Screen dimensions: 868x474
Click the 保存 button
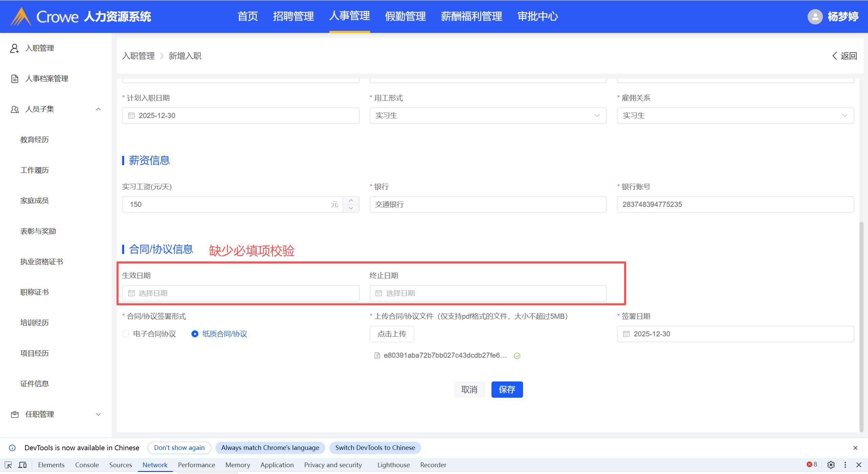(507, 390)
